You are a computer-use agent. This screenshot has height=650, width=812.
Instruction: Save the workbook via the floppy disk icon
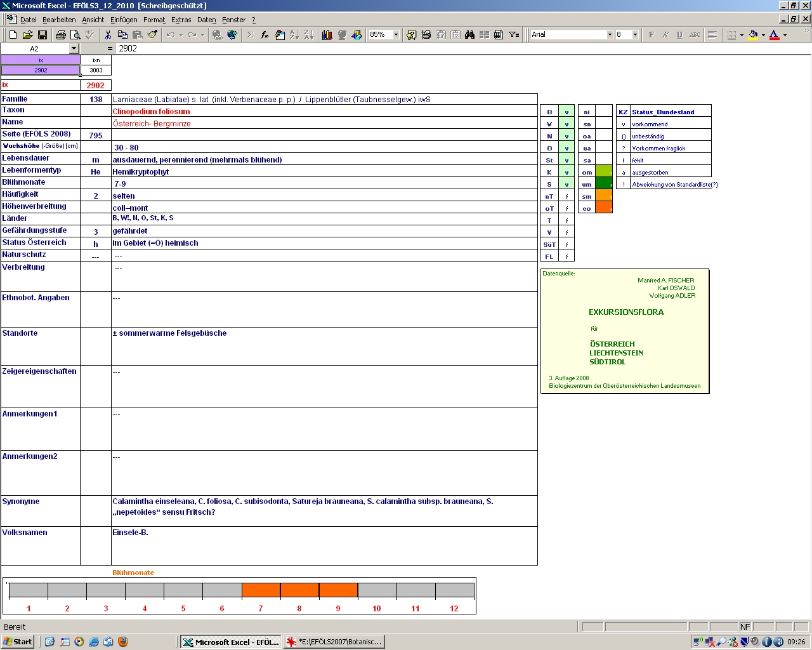pos(43,35)
